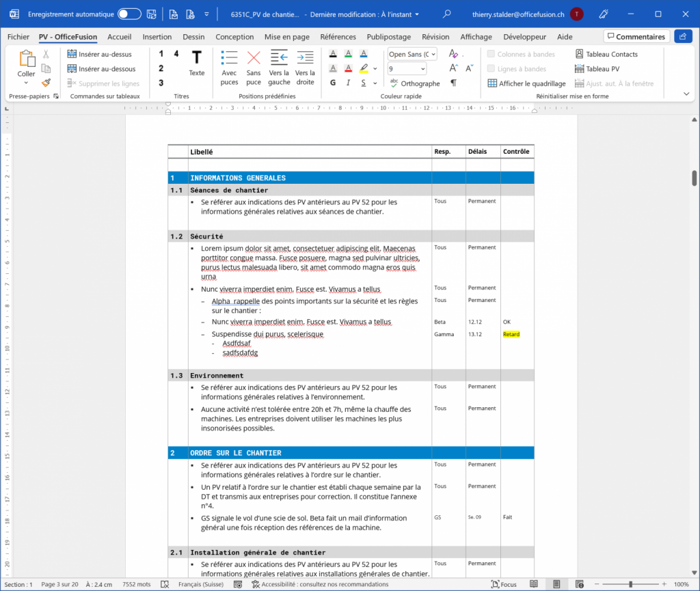The height and width of the screenshot is (591, 700).
Task: Apply red quick font color
Action: click(348, 69)
